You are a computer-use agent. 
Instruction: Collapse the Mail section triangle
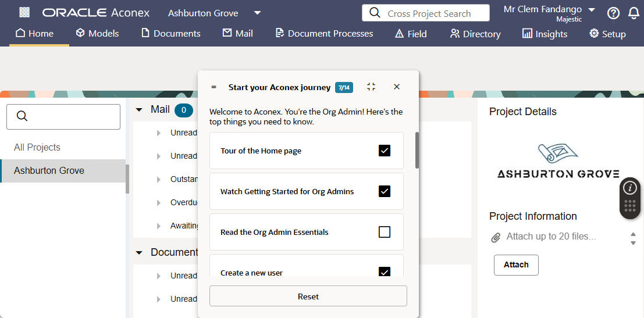pyautogui.click(x=139, y=109)
